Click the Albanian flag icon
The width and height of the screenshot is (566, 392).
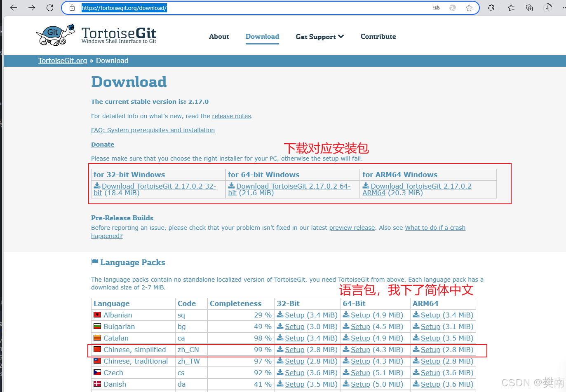click(97, 315)
